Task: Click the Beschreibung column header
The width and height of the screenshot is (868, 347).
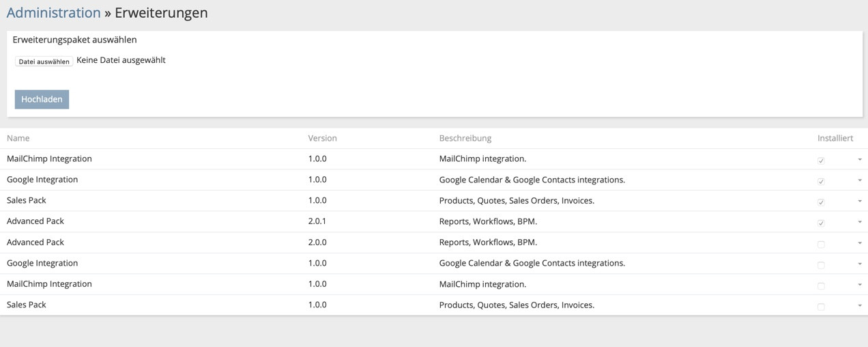Action: pos(465,138)
